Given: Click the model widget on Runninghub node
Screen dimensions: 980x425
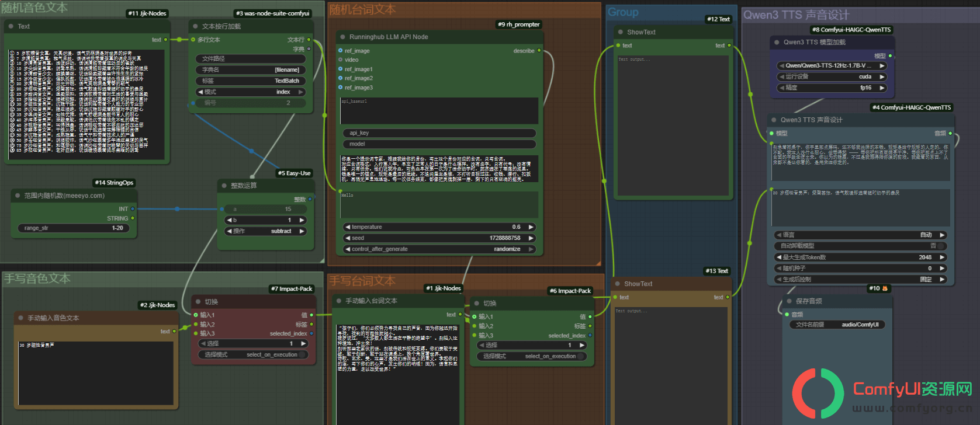Looking at the screenshot, I should point(439,144).
